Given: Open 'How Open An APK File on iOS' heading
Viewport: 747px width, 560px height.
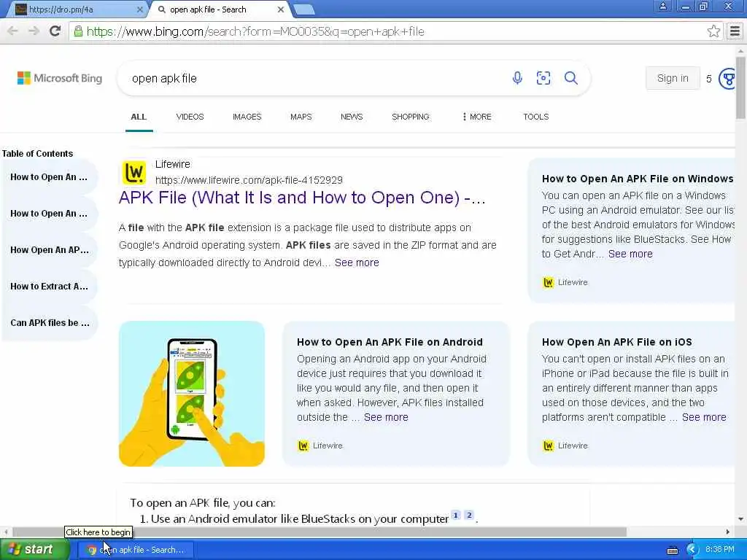Looking at the screenshot, I should [617, 342].
